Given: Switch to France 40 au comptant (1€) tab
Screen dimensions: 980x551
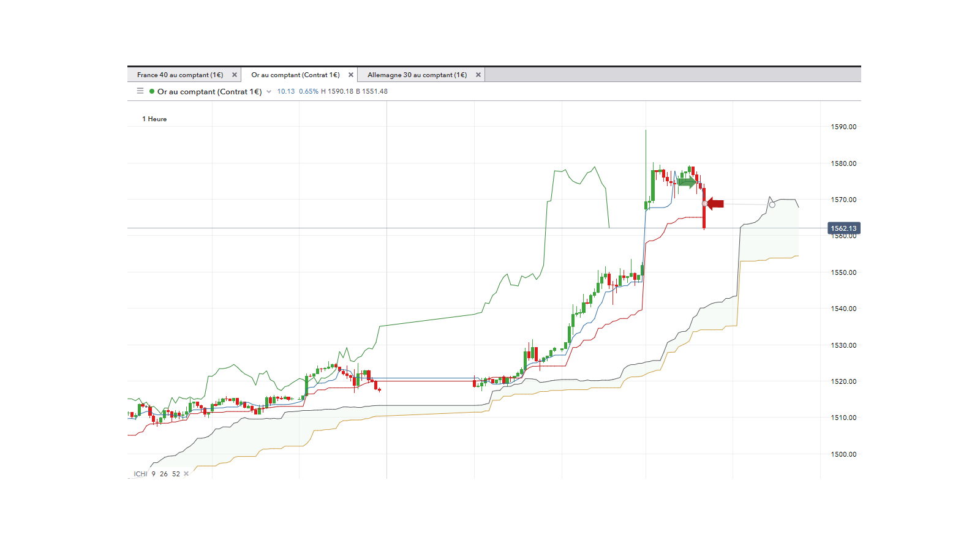Looking at the screenshot, I should pos(180,75).
